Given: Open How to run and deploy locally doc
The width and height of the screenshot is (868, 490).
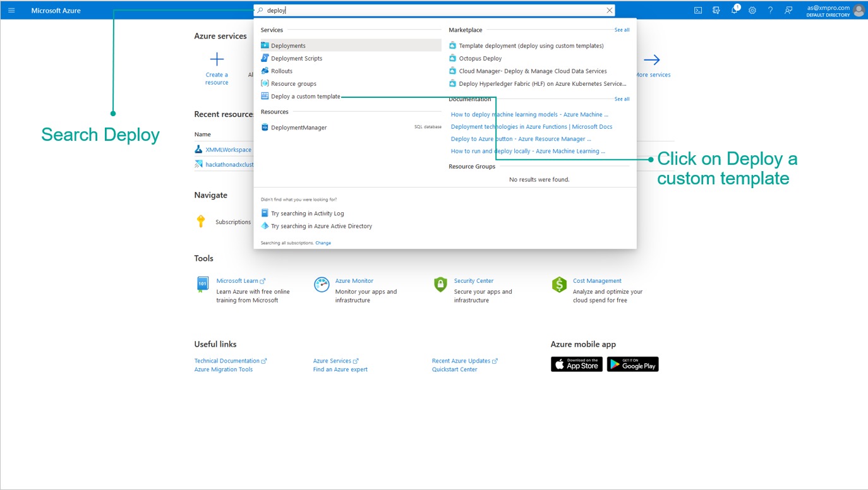Looking at the screenshot, I should tap(527, 151).
